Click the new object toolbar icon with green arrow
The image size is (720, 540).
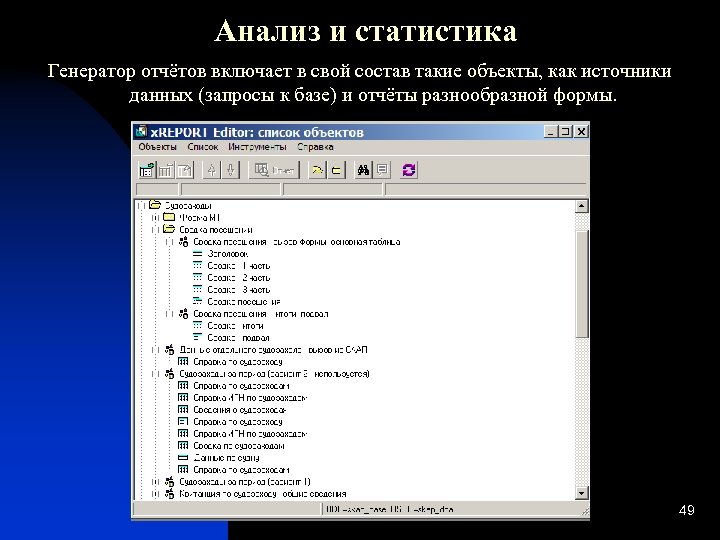[x=147, y=170]
